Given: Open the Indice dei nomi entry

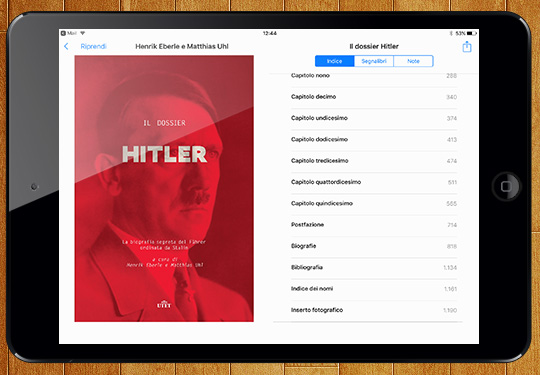Looking at the screenshot, I should [x=374, y=289].
